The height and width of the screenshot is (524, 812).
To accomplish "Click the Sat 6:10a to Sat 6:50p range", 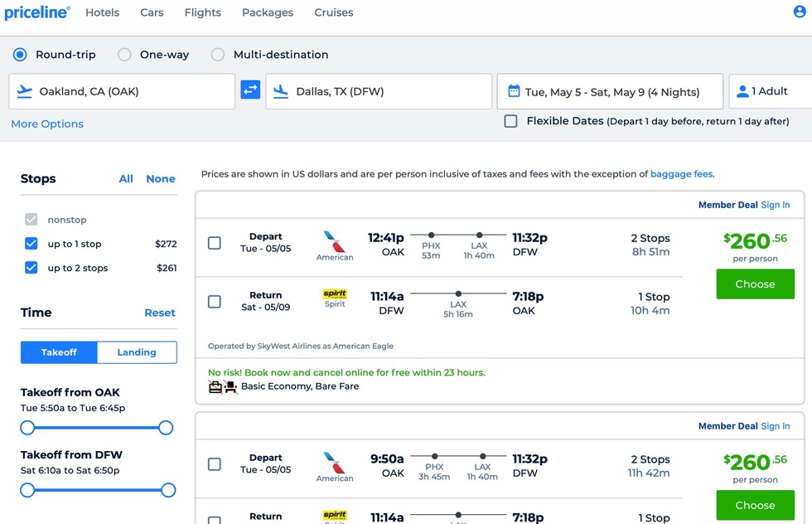I will click(70, 471).
